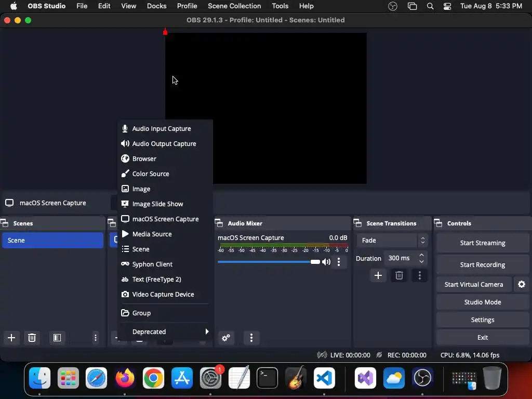This screenshot has width=532, height=399.
Task: Click OBS icon in menu bar tray
Action: (393, 6)
